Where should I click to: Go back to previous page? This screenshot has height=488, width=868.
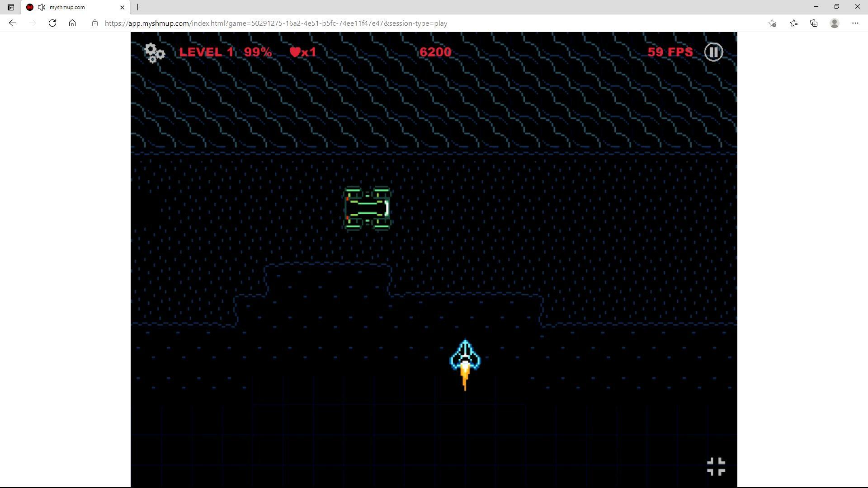click(x=13, y=23)
